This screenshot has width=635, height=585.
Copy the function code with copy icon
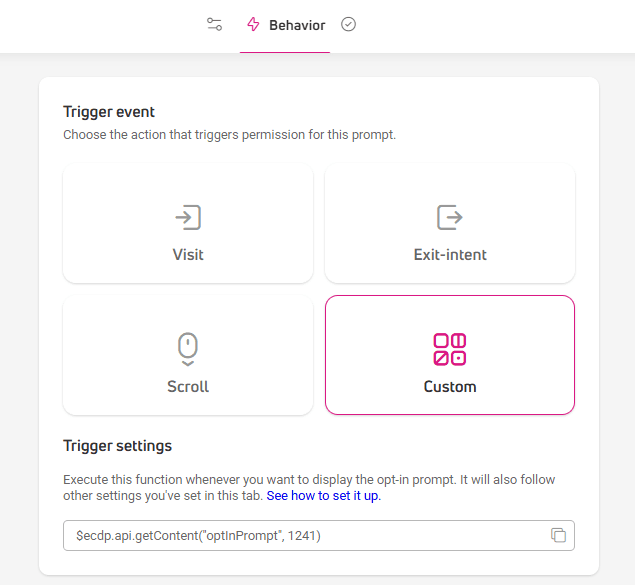(x=558, y=535)
